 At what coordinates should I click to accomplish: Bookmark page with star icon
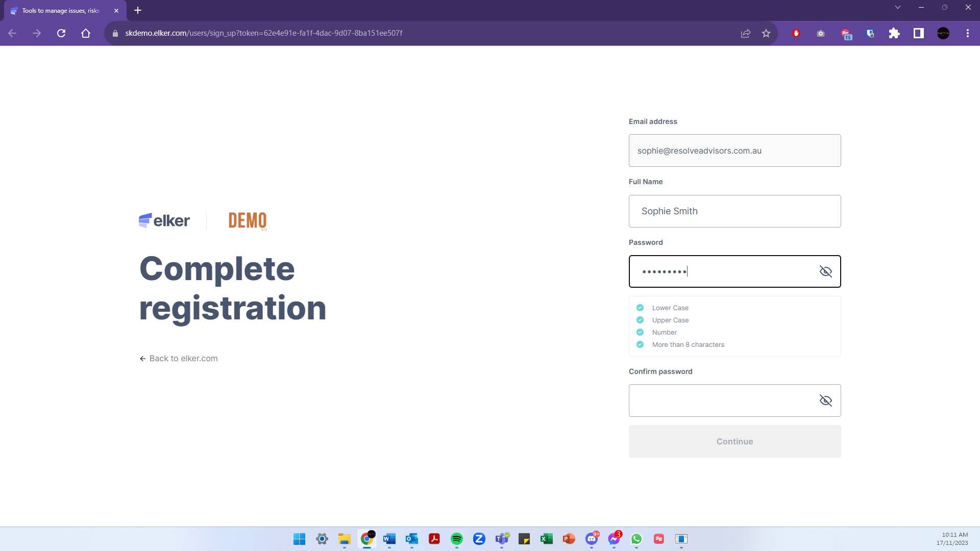[766, 33]
